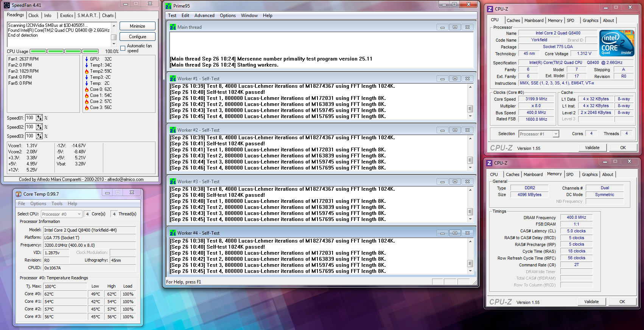Open the Tools menu in Core Temp
644x330 pixels.
coord(57,204)
